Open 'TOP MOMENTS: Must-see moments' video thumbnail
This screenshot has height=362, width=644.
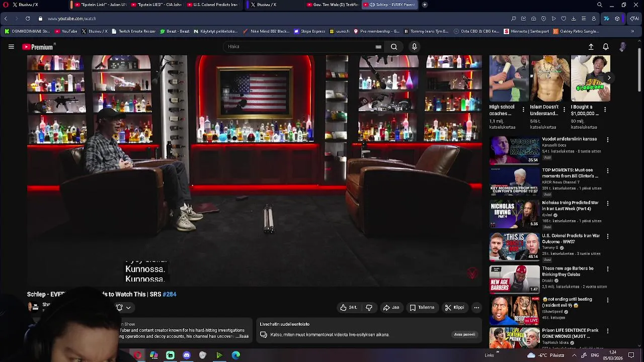point(514,182)
